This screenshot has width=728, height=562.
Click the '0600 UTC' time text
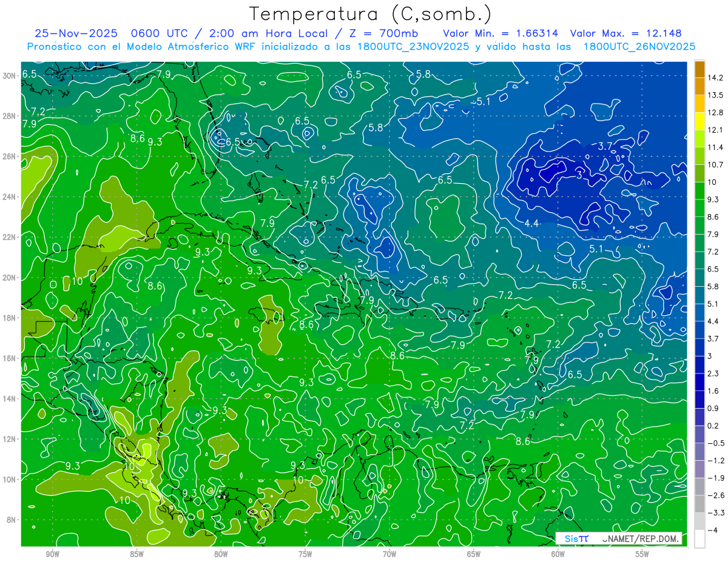(x=160, y=33)
